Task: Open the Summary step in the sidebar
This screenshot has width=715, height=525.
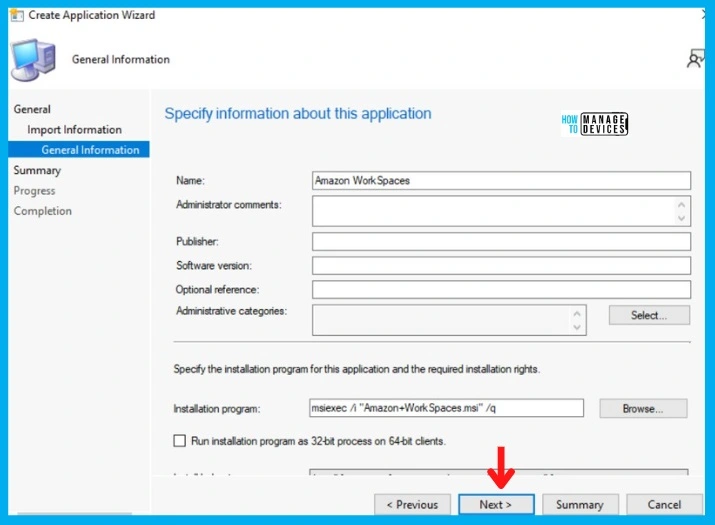Action: click(37, 170)
